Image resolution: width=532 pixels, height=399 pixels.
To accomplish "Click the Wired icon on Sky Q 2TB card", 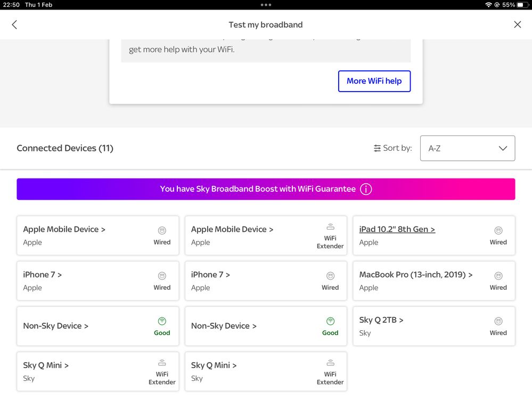I will coord(498,321).
